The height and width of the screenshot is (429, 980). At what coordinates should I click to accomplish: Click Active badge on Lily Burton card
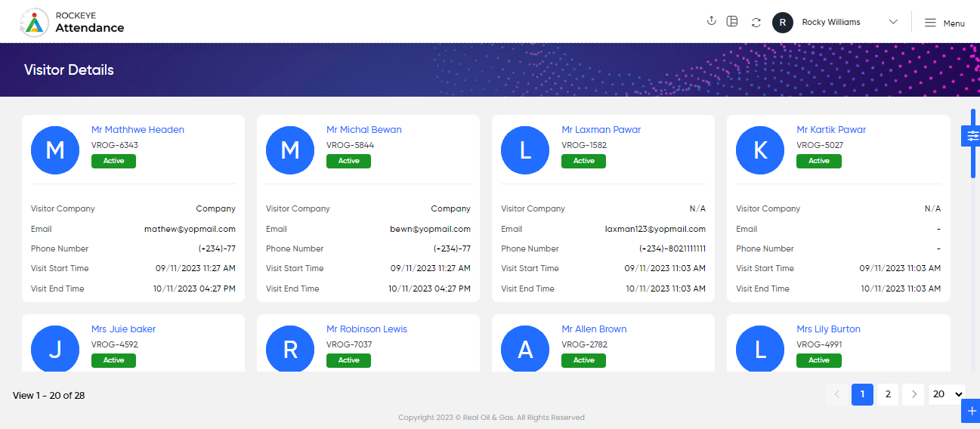pyautogui.click(x=818, y=360)
